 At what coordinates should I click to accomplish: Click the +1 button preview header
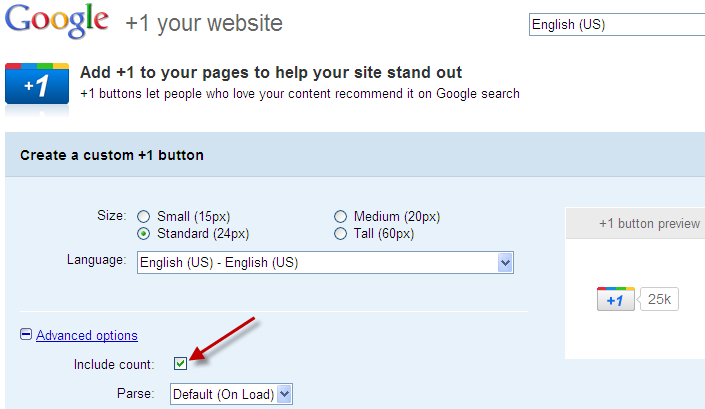point(649,223)
